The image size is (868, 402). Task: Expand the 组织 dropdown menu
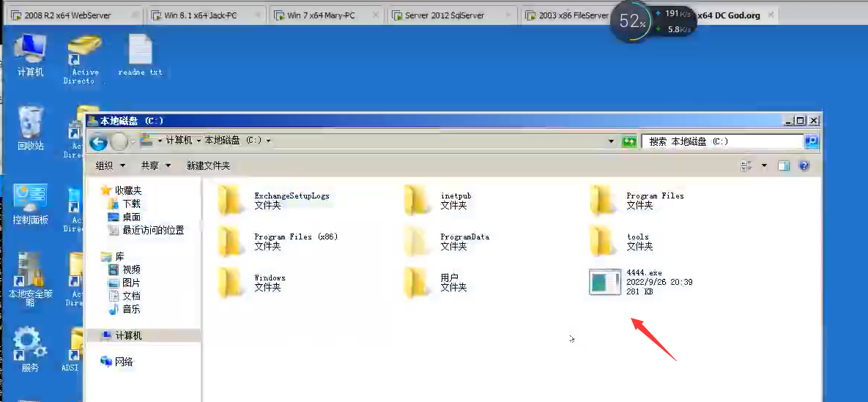111,166
